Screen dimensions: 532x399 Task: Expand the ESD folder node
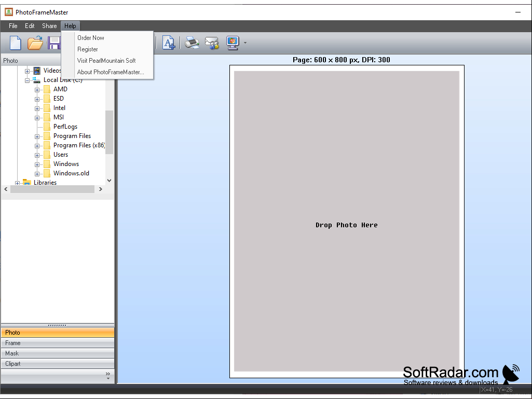click(37, 100)
